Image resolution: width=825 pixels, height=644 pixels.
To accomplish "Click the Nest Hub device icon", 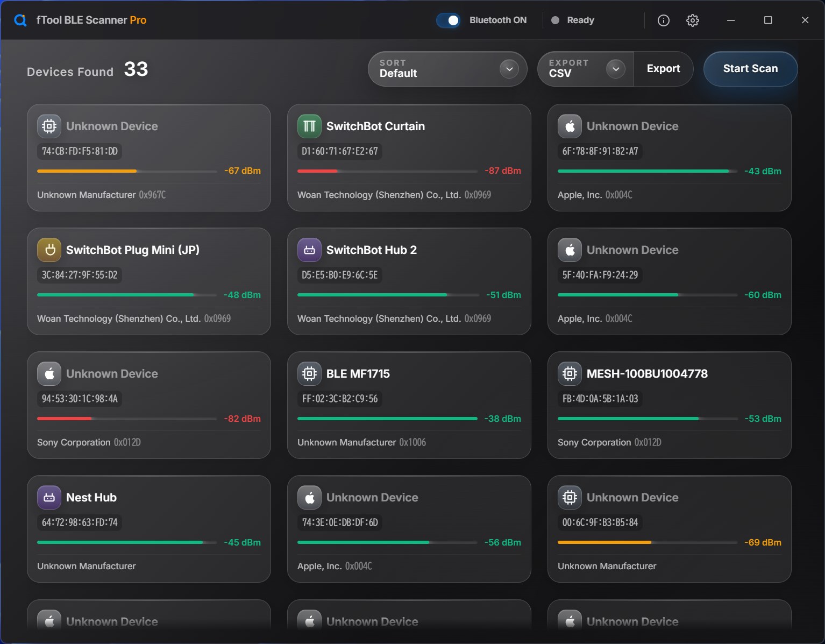I will click(x=49, y=498).
